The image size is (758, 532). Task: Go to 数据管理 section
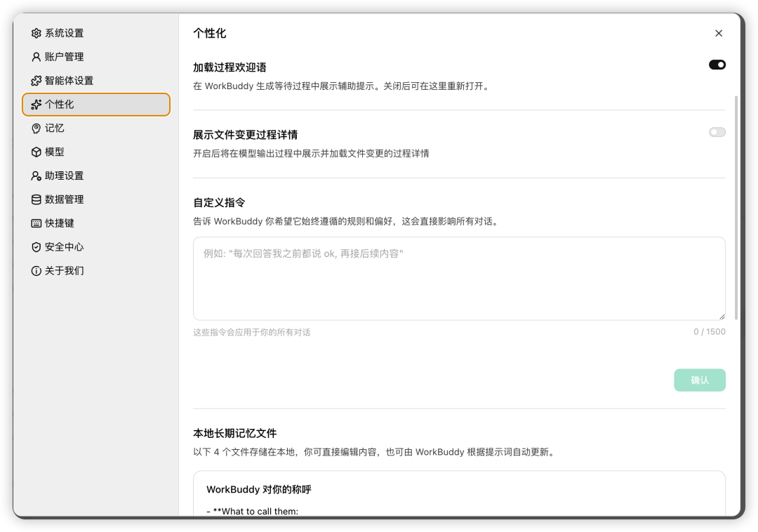(96, 199)
